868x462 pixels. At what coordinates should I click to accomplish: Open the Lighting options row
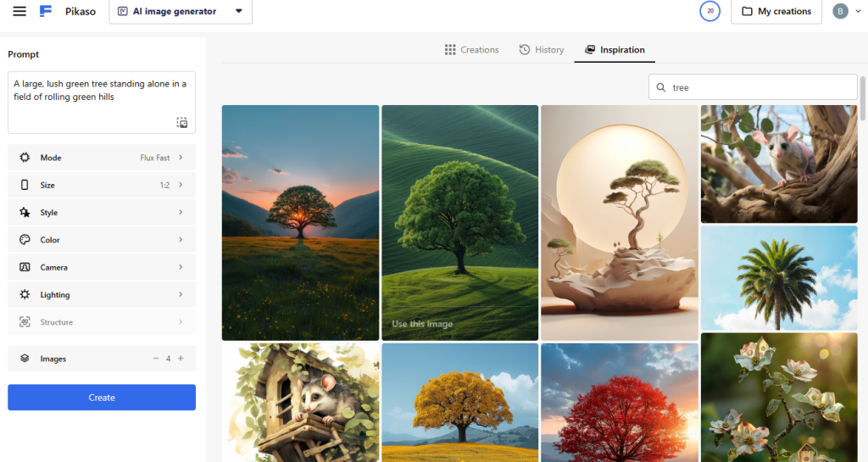[102, 295]
